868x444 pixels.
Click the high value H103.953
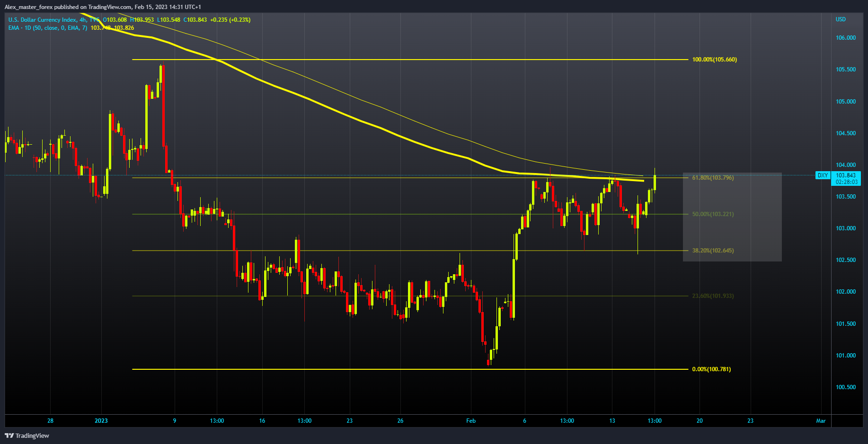click(142, 20)
